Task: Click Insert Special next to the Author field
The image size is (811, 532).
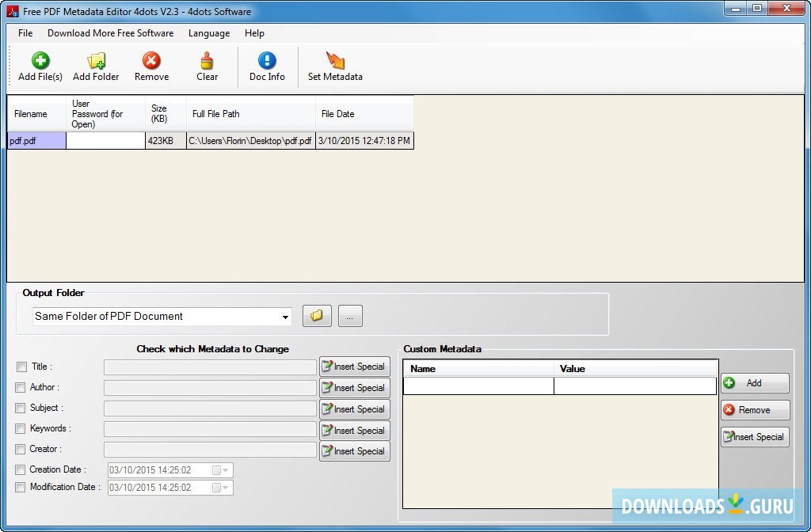Action: point(355,388)
